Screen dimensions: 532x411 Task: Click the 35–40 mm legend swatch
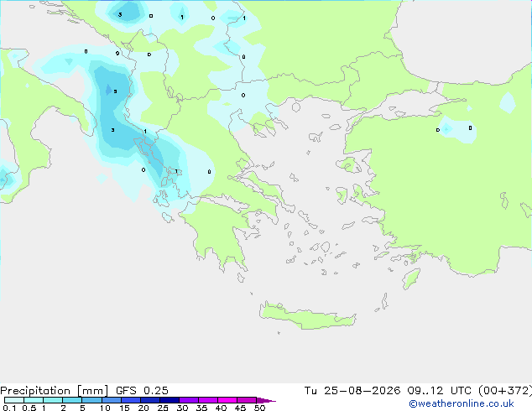tap(207, 400)
